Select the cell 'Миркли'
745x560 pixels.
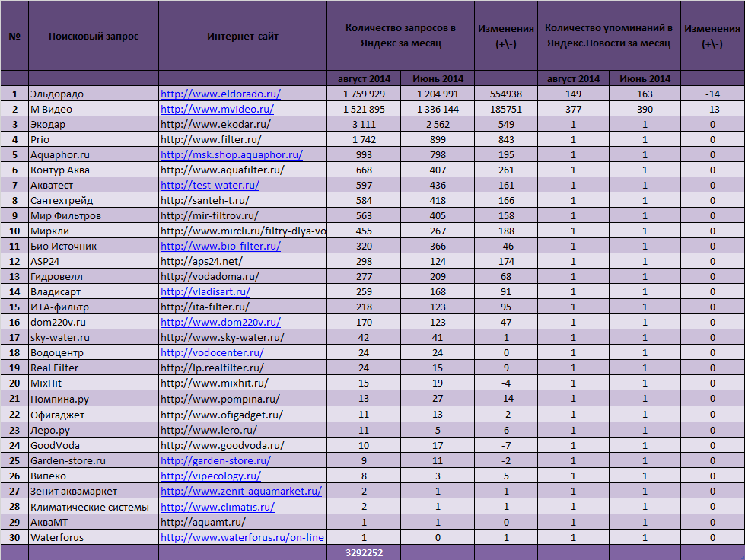[94, 231]
